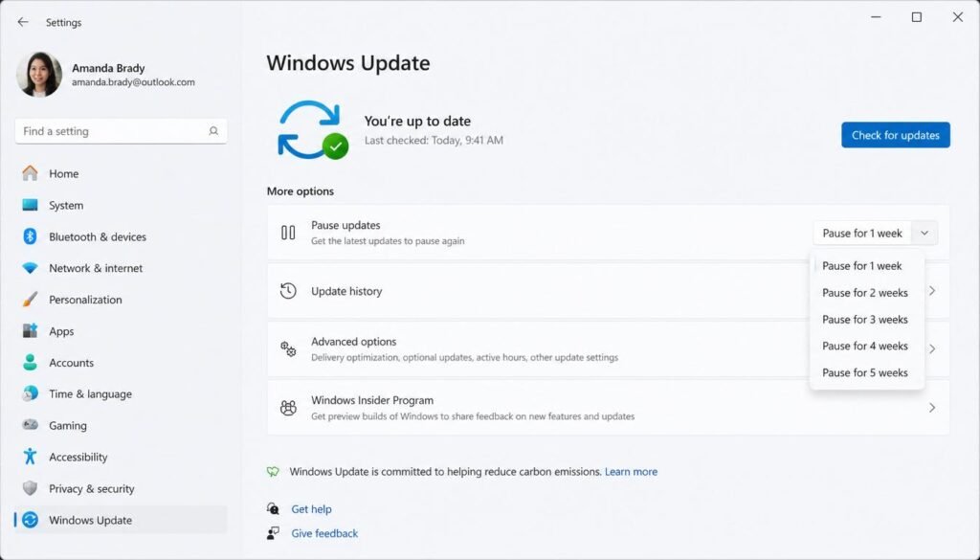Select Gaming in the sidebar

121,425
